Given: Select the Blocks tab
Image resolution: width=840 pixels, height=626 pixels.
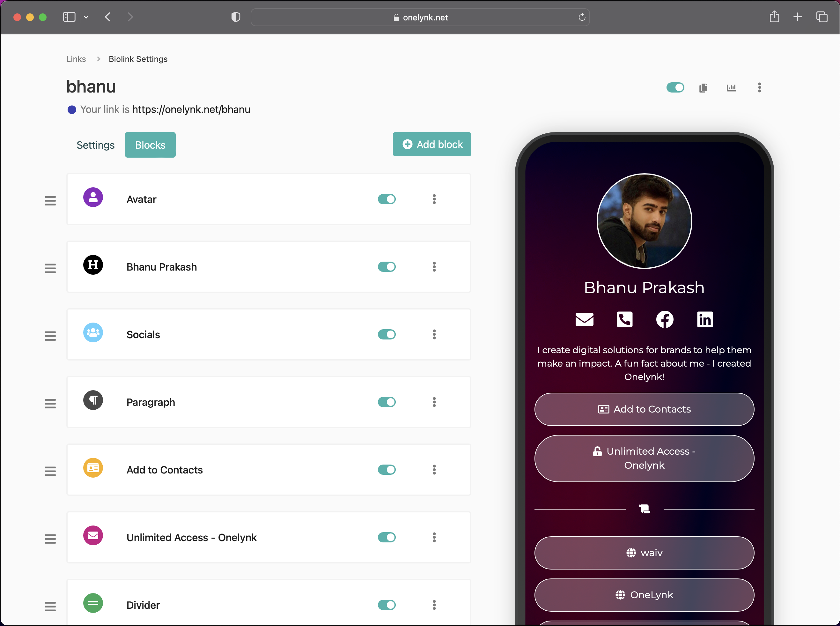Looking at the screenshot, I should [150, 145].
